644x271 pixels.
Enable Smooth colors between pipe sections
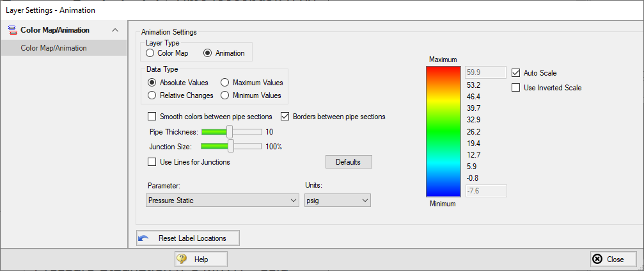click(x=152, y=117)
